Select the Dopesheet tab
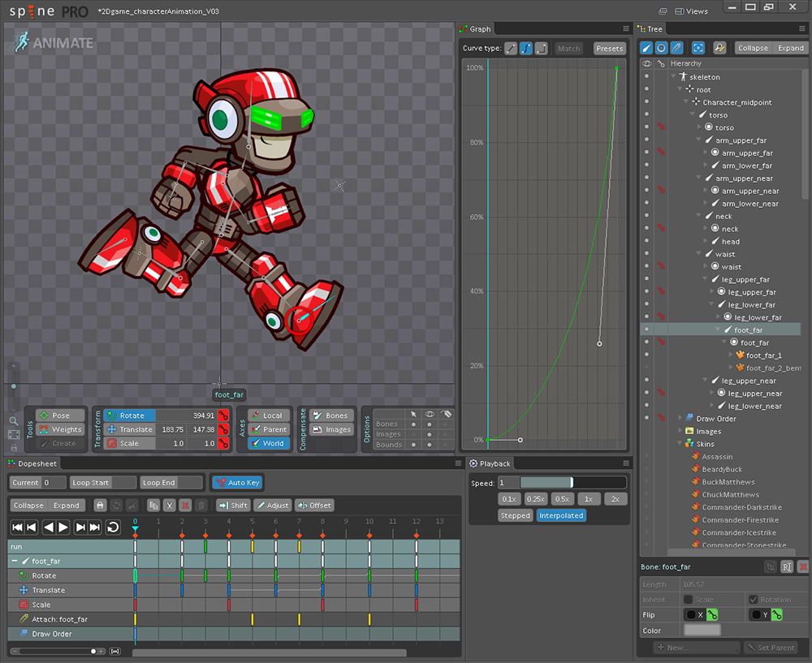 coord(32,464)
